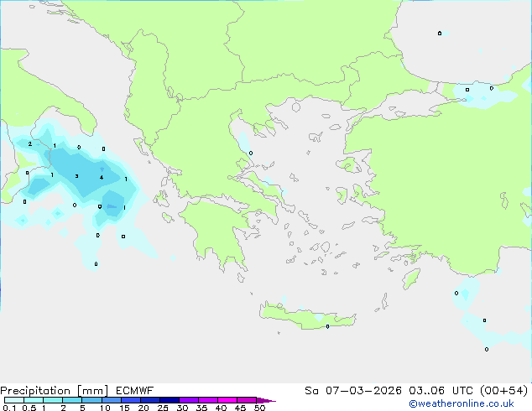The height and width of the screenshot is (411, 532).
Task: Pick the 10–15 mm blue legend swatch
Action: pyautogui.click(x=112, y=400)
